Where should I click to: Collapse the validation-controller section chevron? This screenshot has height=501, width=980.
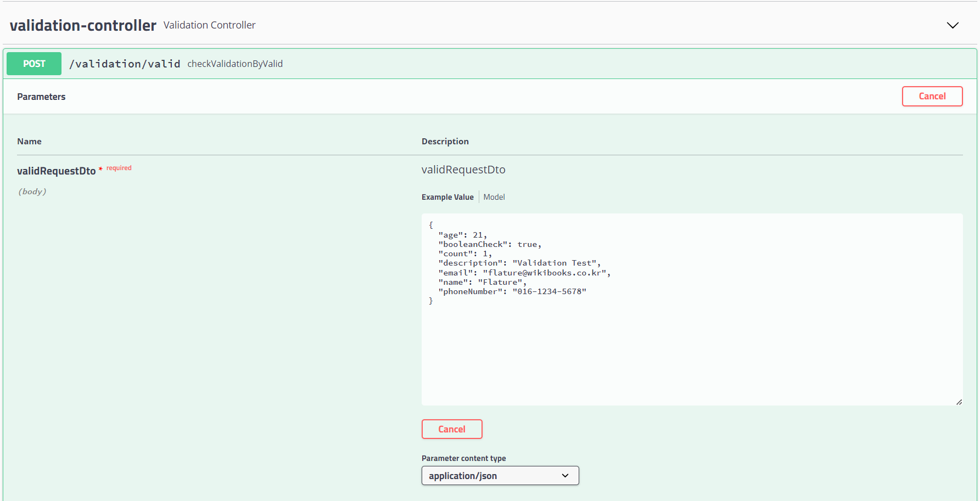[x=953, y=25]
